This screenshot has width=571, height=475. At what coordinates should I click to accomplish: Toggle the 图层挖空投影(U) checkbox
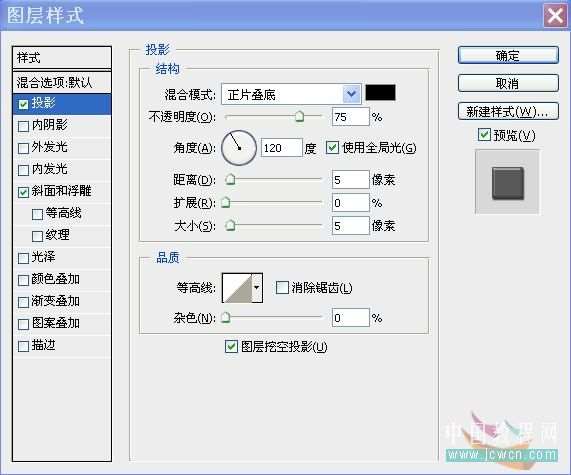(231, 346)
